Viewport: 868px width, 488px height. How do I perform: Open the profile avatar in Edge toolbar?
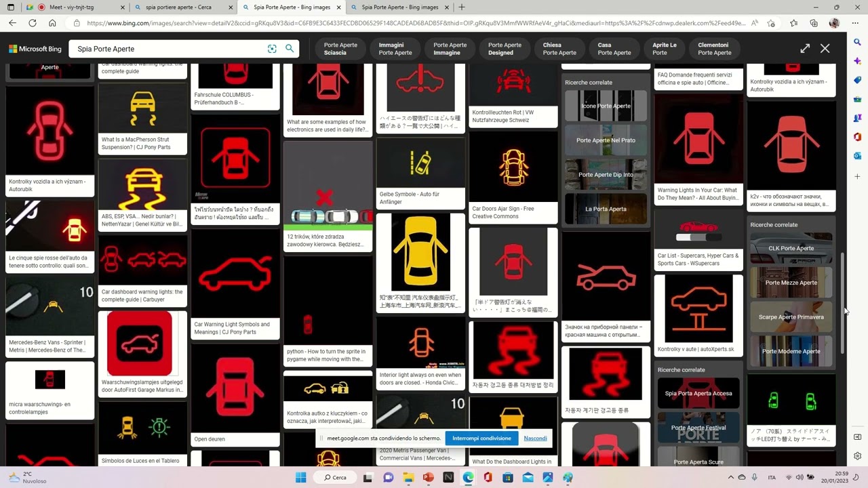click(x=834, y=23)
